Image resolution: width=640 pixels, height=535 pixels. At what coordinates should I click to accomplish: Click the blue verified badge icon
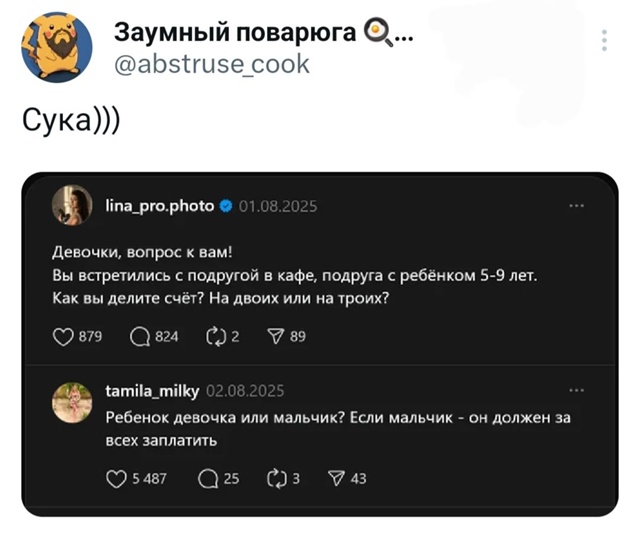[225, 206]
